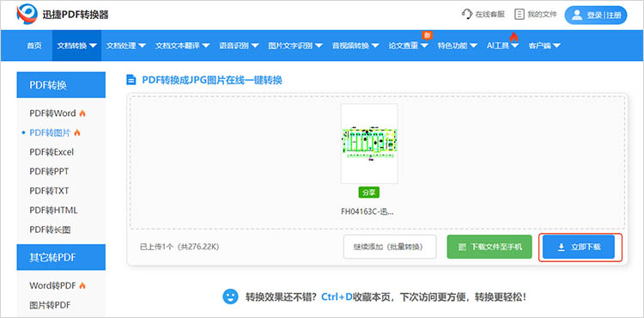Click the PDF转换 sidebar header
The image size is (644, 318).
click(x=61, y=85)
